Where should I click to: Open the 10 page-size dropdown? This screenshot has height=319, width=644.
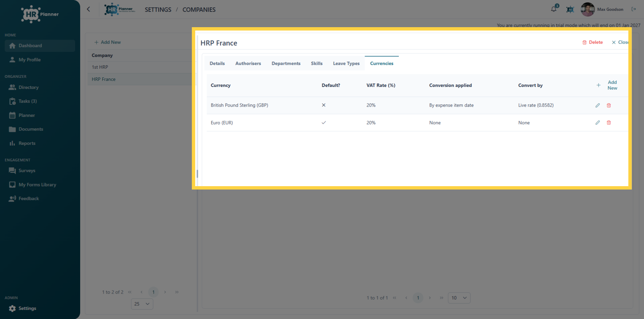tap(459, 298)
